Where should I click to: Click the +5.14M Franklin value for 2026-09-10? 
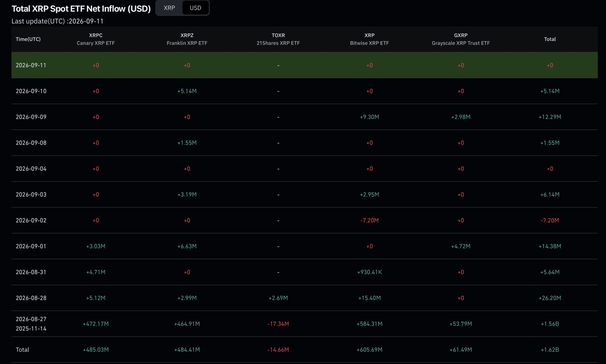(187, 91)
